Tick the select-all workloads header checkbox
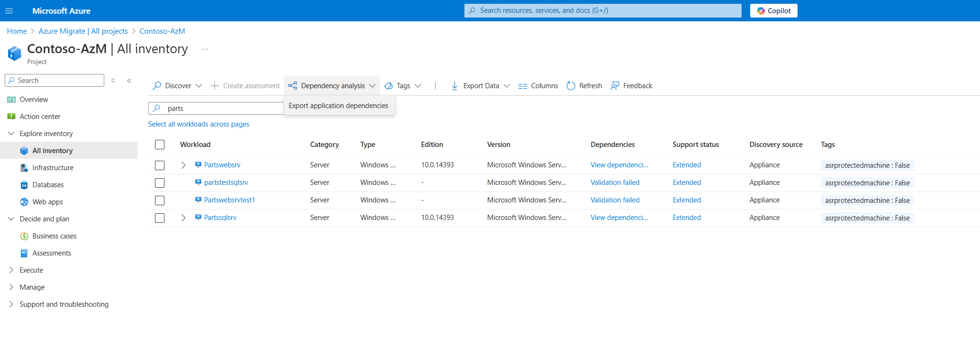This screenshot has width=980, height=347. pyautogui.click(x=160, y=145)
